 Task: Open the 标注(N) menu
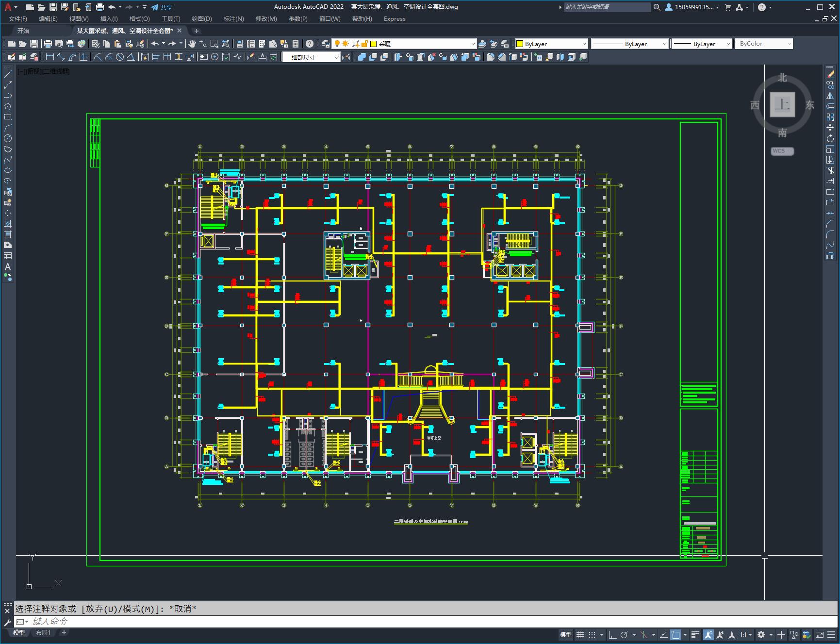[x=233, y=18]
